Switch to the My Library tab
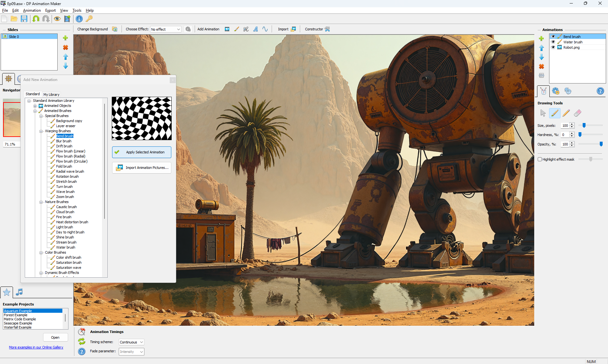 51,95
